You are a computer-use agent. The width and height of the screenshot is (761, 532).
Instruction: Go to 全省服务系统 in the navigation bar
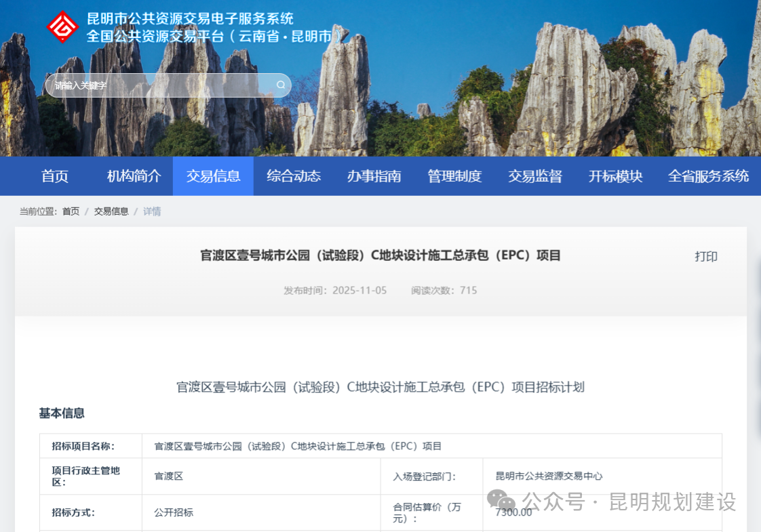[708, 176]
